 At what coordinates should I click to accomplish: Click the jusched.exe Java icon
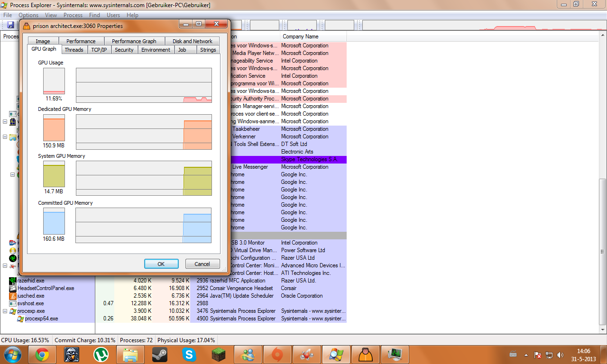click(13, 296)
